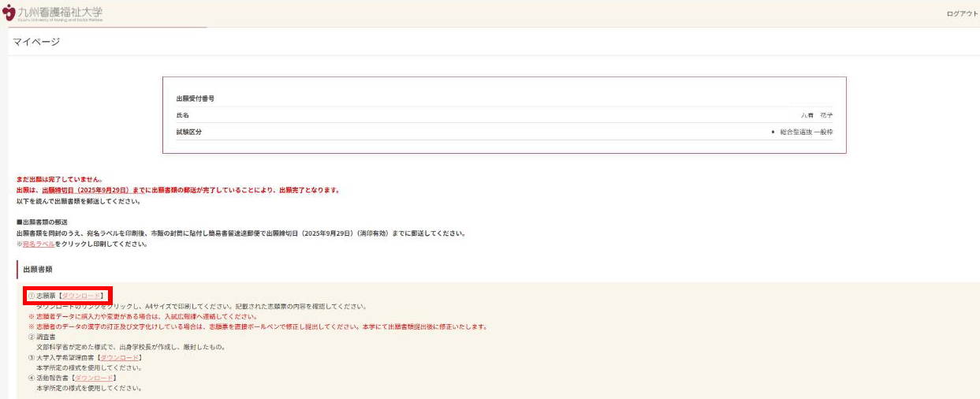
Task: Download the 活動報告書 activity report form
Action: (x=94, y=378)
